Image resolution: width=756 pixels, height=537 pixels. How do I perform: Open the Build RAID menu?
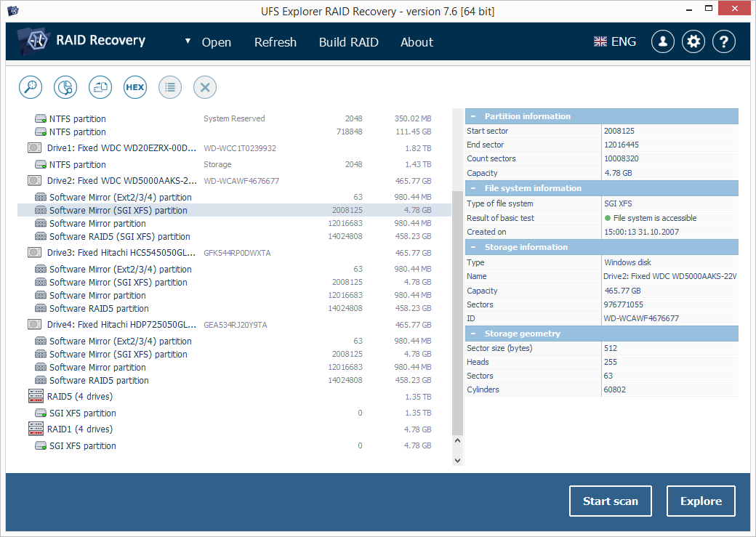pos(349,42)
